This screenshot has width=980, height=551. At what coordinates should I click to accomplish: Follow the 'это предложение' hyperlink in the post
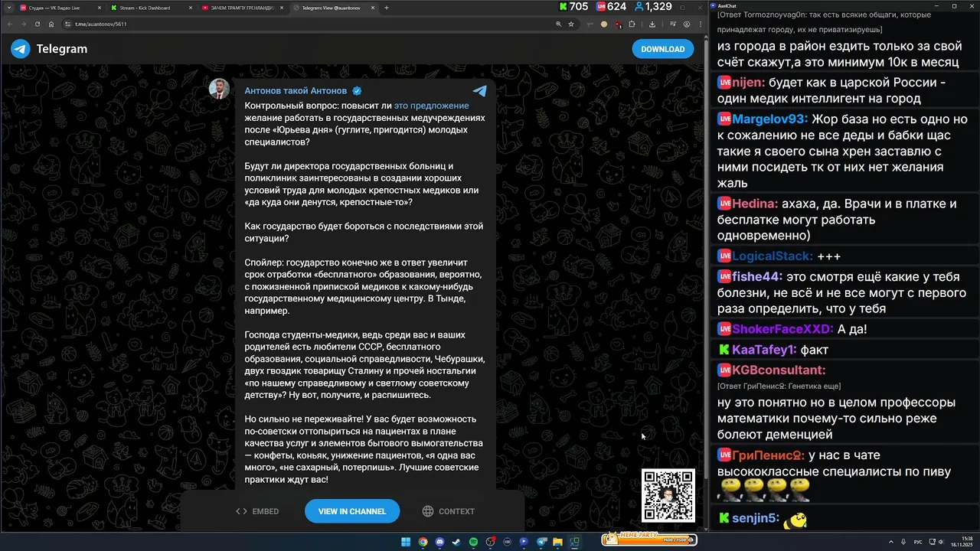coord(432,106)
